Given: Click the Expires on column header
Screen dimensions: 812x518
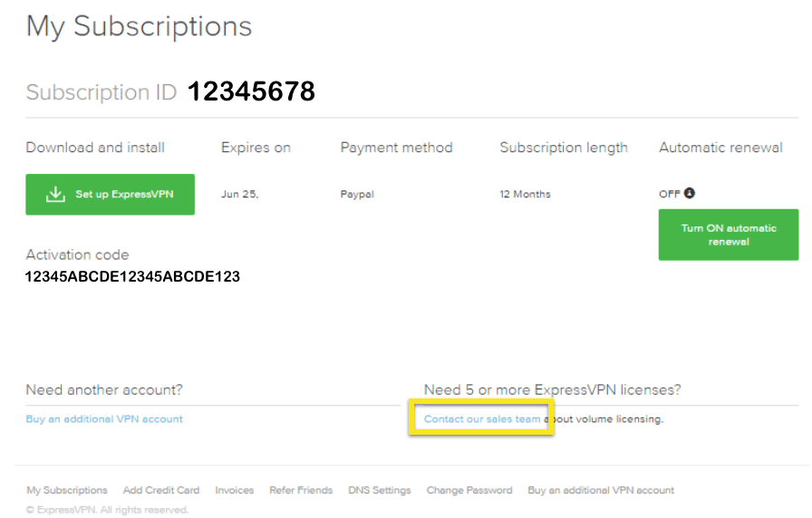Looking at the screenshot, I should pyautogui.click(x=256, y=148).
